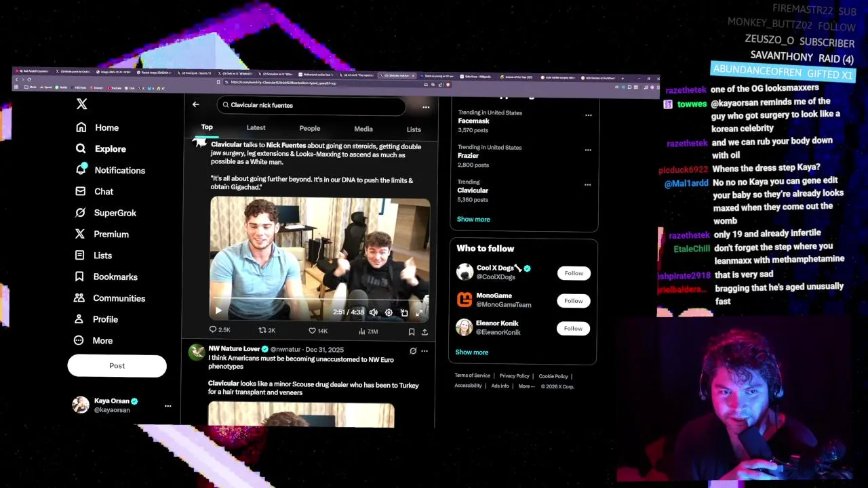Viewport: 868px width, 488px height.
Task: Open Grok icon on NW Nature Lover post
Action: coord(413,351)
